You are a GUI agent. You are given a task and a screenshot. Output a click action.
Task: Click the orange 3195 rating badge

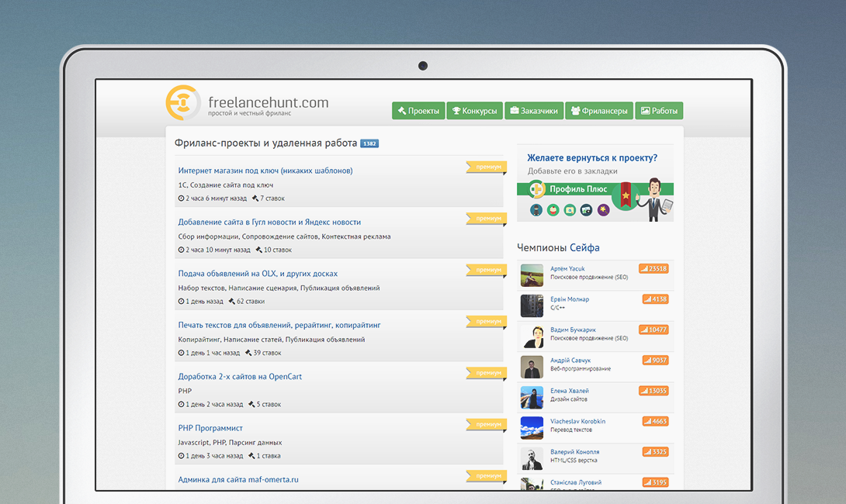coord(655,482)
